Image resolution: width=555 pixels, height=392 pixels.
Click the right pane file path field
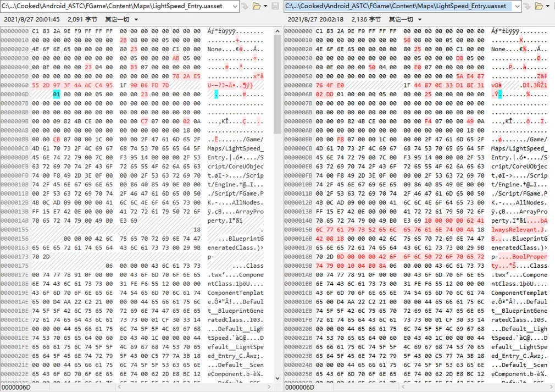click(x=396, y=6)
